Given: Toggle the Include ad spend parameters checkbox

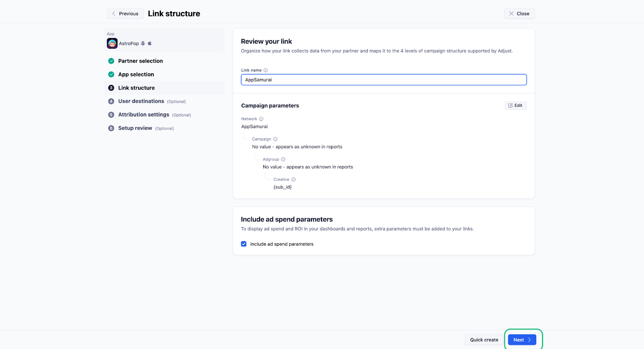Looking at the screenshot, I should (x=244, y=244).
